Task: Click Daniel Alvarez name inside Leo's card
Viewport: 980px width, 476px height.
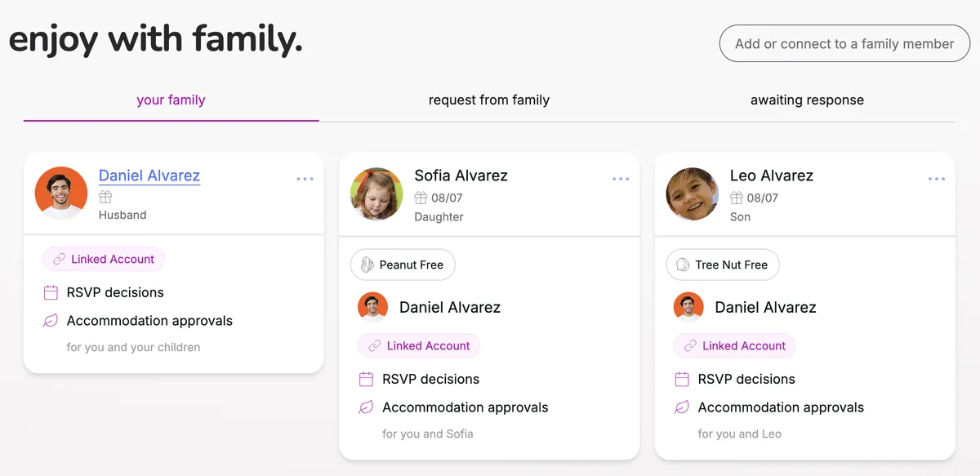Action: point(765,307)
